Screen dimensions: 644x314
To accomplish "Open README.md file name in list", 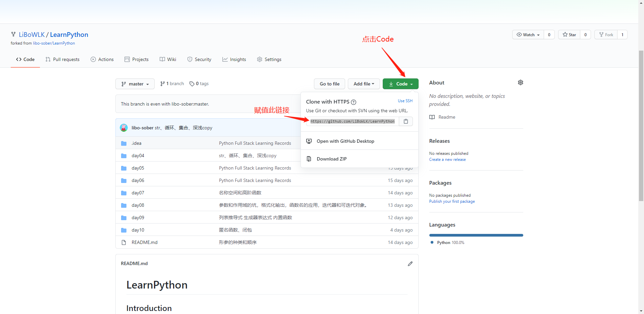I will pyautogui.click(x=145, y=242).
